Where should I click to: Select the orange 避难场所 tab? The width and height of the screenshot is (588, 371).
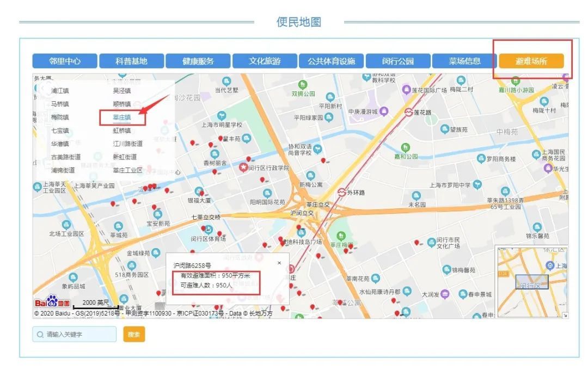531,61
